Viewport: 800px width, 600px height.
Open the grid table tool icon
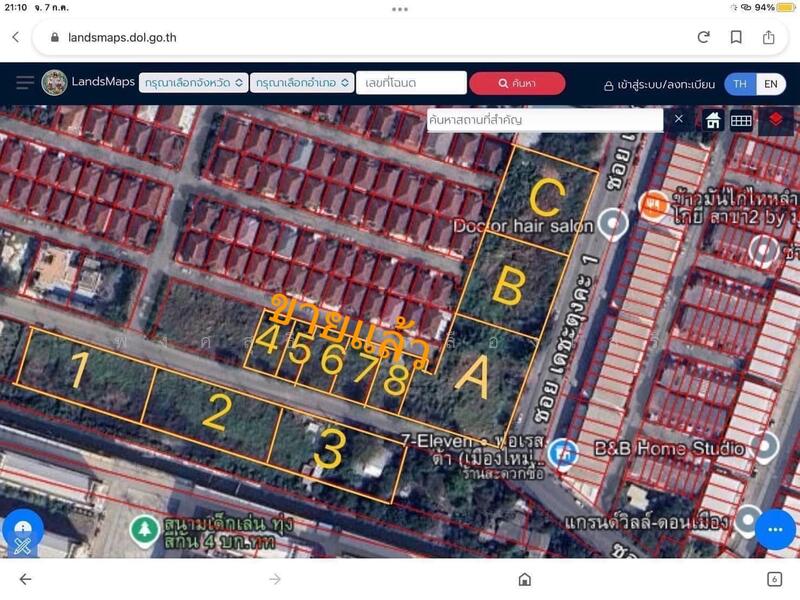pyautogui.click(x=741, y=120)
